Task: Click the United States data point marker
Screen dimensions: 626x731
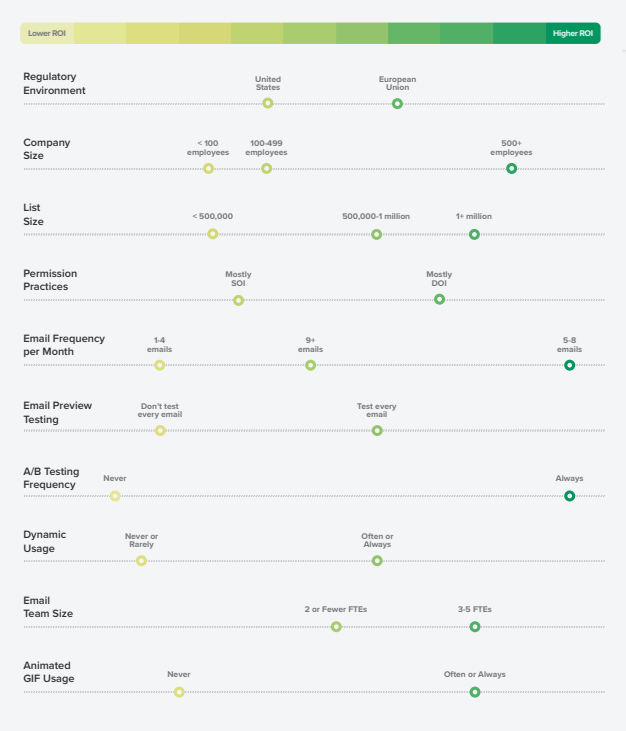Action: (x=268, y=103)
